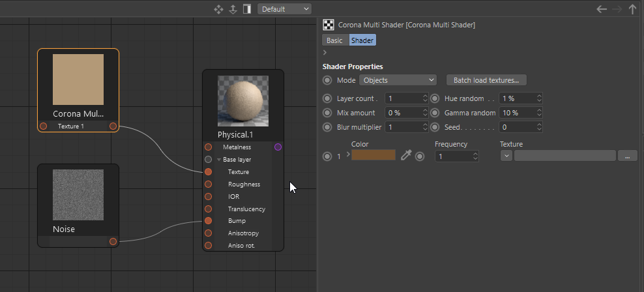Click the Layer count stepper arrows
This screenshot has height=292, width=644.
(426, 98)
